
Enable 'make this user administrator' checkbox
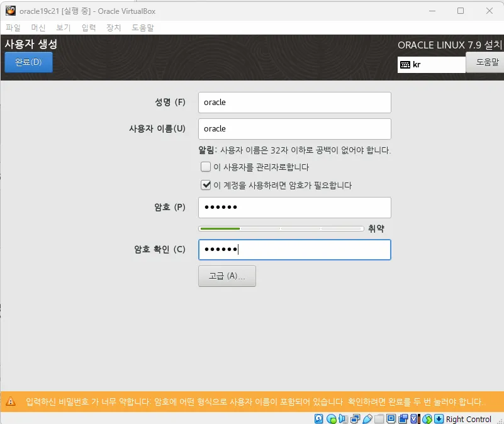tap(206, 167)
